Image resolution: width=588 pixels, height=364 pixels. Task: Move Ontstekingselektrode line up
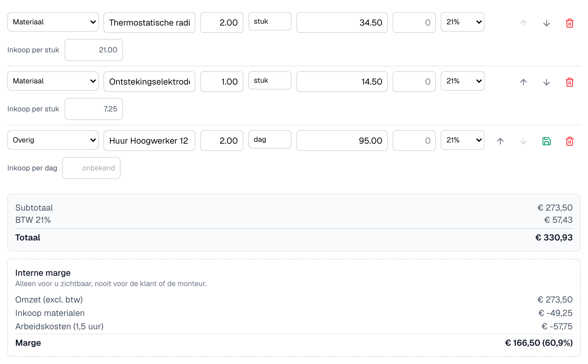tap(523, 82)
